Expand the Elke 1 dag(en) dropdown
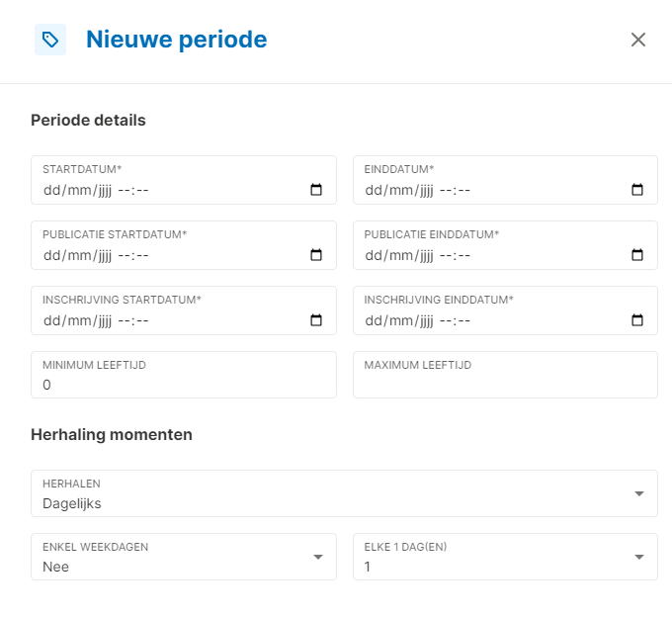This screenshot has height=618, width=672. [638, 558]
